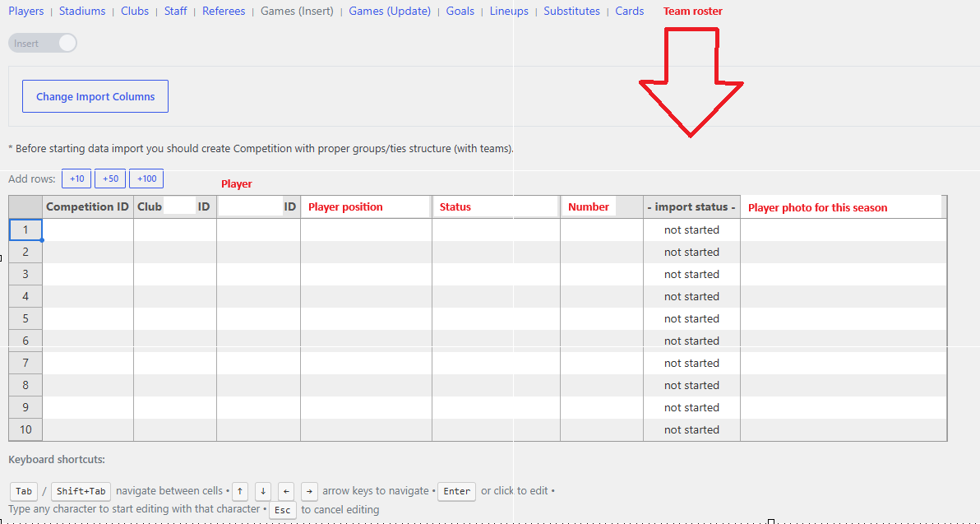Select the Referees tab

(x=224, y=12)
